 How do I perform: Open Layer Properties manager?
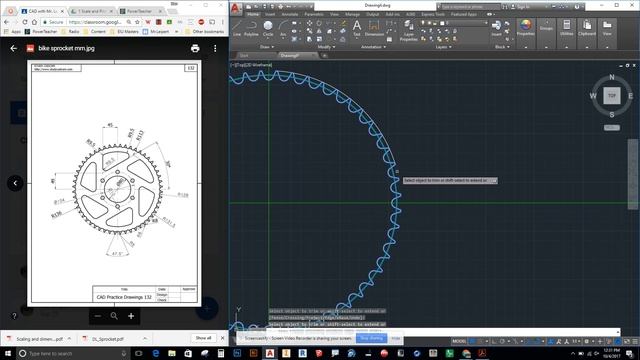pos(408,31)
